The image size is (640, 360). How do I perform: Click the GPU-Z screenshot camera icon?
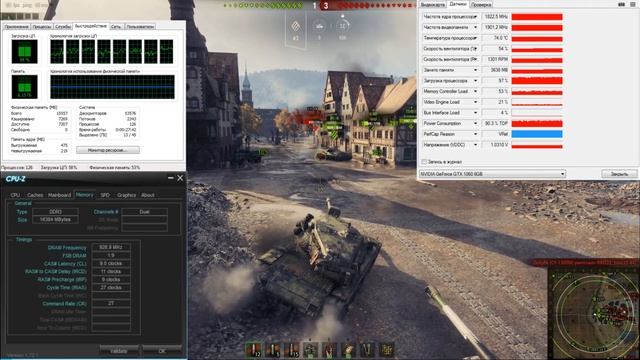click(622, 4)
